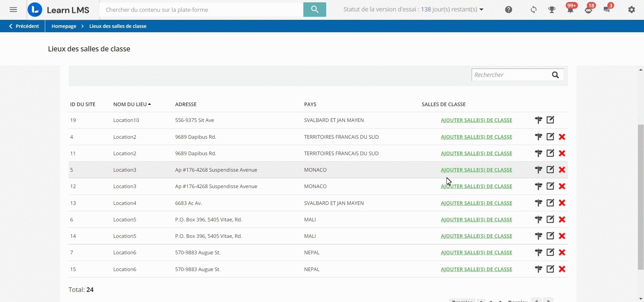Delete the location with site ID 6
This screenshot has width=644, height=302.
[562, 219]
